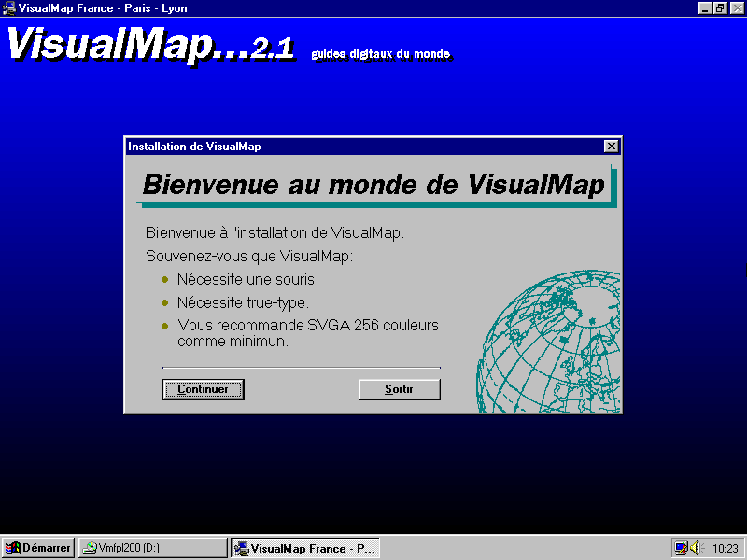This screenshot has width=747, height=560.
Task: Close the VisualMap France main window
Action: tap(737, 8)
